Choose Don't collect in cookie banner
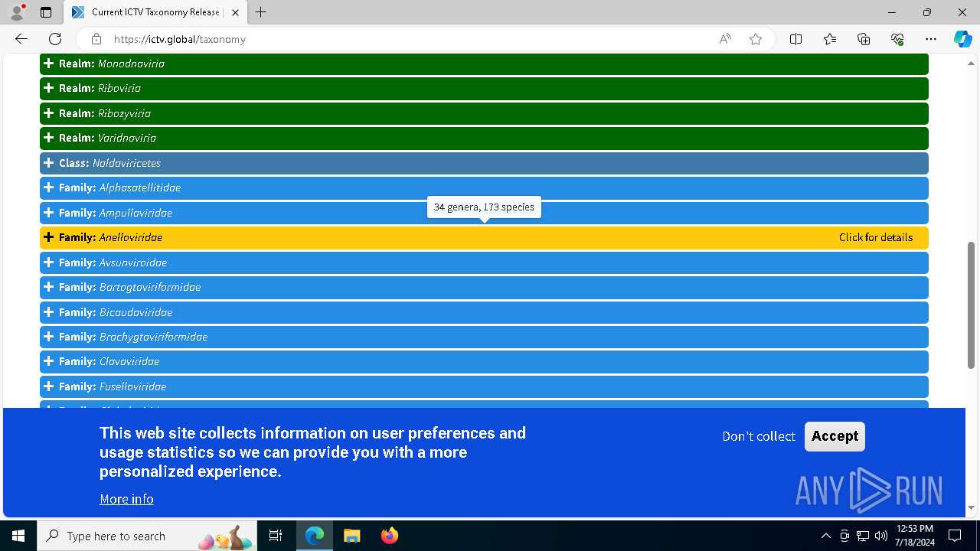The height and width of the screenshot is (551, 980). pos(759,436)
